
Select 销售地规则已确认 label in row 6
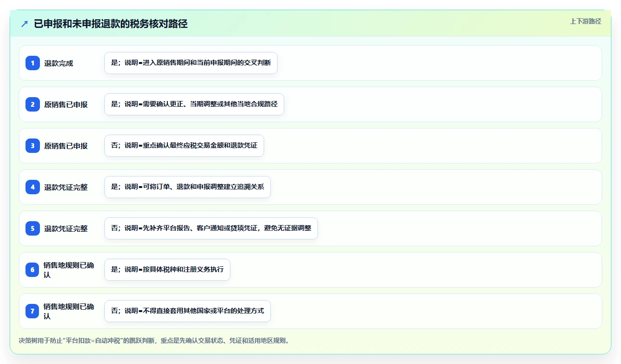click(69, 270)
